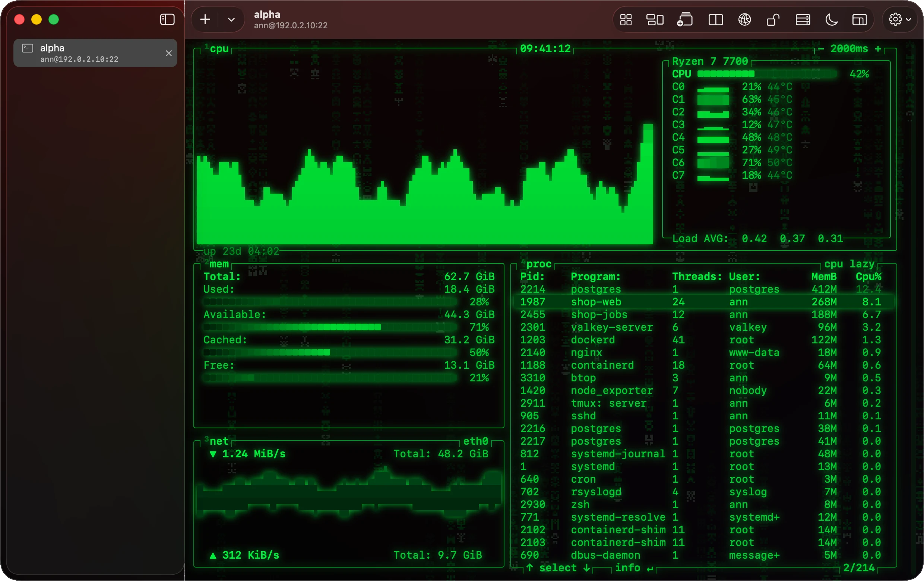Image resolution: width=924 pixels, height=581 pixels.
Task: Open the four-square grid overview icon
Action: (x=626, y=20)
